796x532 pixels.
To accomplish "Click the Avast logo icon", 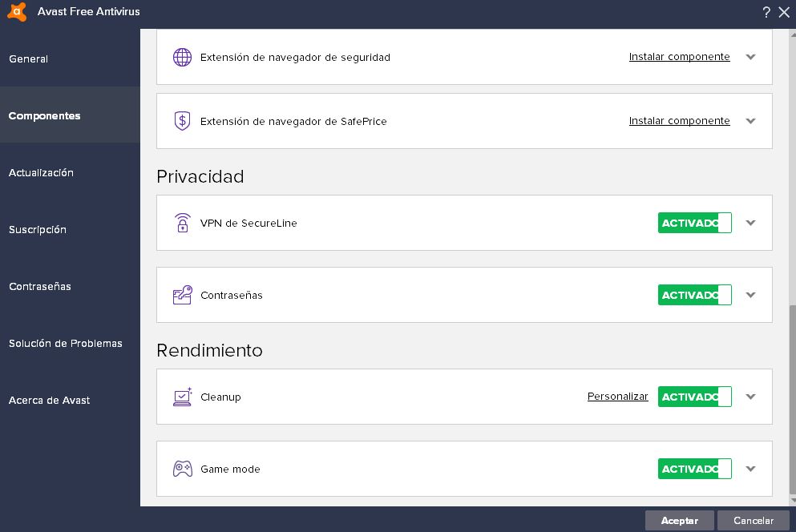I will click(17, 12).
